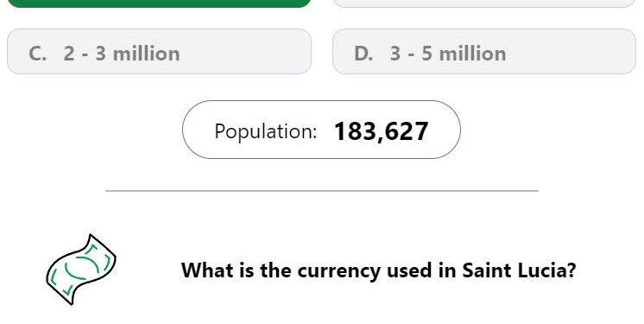Click the Saint Lucia currency question text
644x324 pixels.
[x=379, y=270]
